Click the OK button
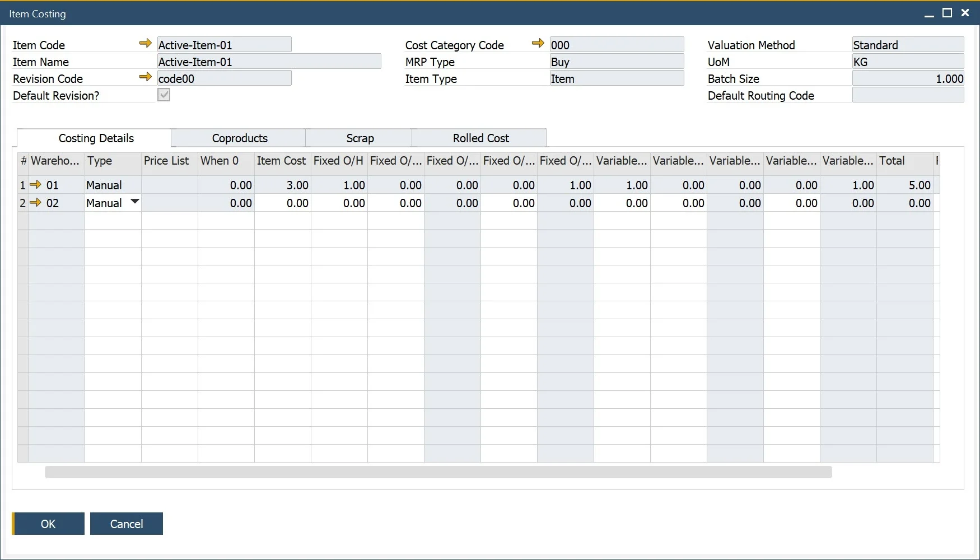Viewport: 980px width, 560px height. click(x=48, y=524)
